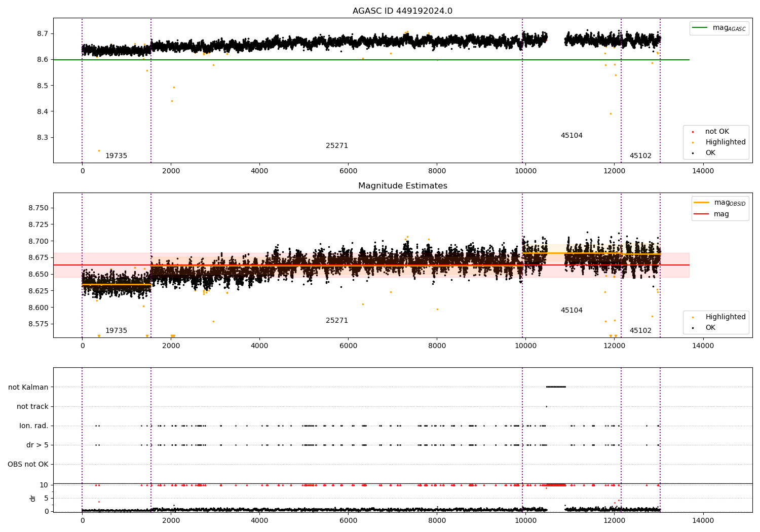The height and width of the screenshot is (532, 760).
Task: Click obsid label 25271 in top plot
Action: point(337,146)
